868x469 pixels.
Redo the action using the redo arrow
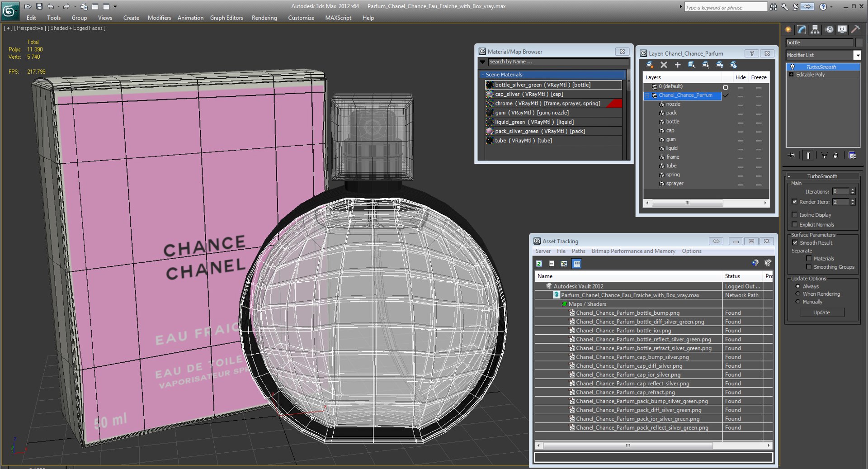pyautogui.click(x=66, y=6)
